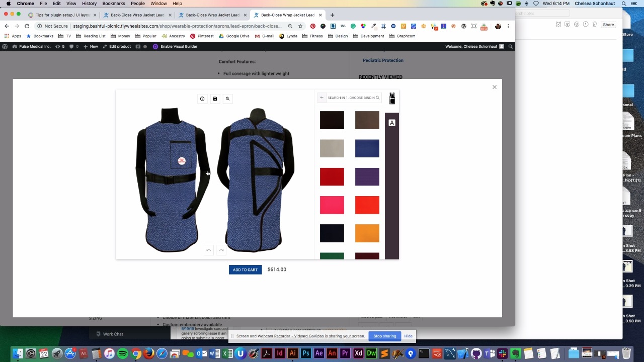Pick the purple binding swatch
Screen dimensions: 644x362
(367, 177)
